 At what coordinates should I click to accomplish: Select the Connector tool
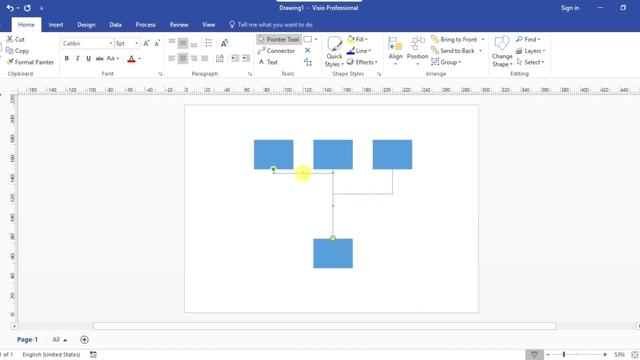coord(276,51)
